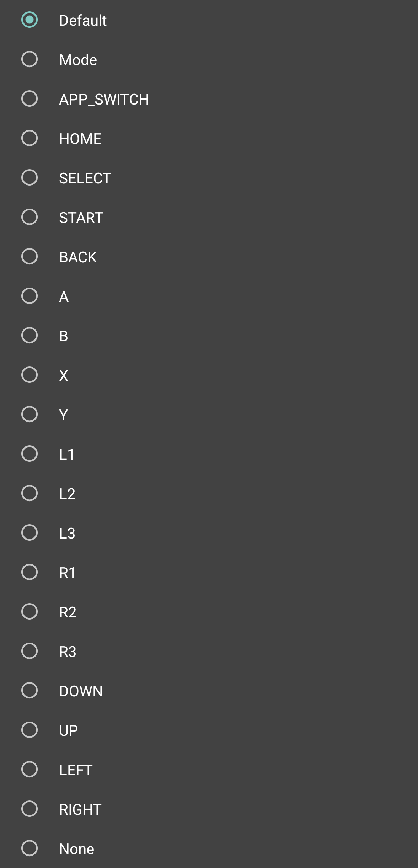
Task: Choose the Mode radio button
Action: pyautogui.click(x=30, y=59)
